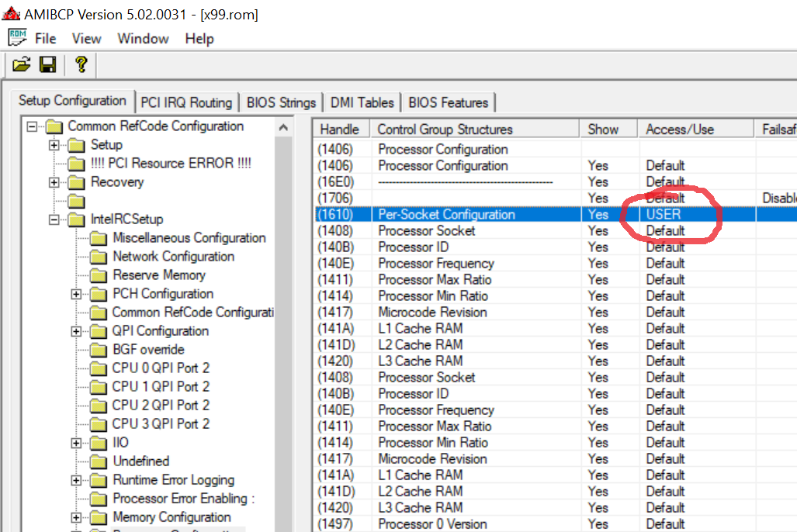This screenshot has width=797, height=532.
Task: Click the Disabled failsafe value in row 1706
Action: 779,199
